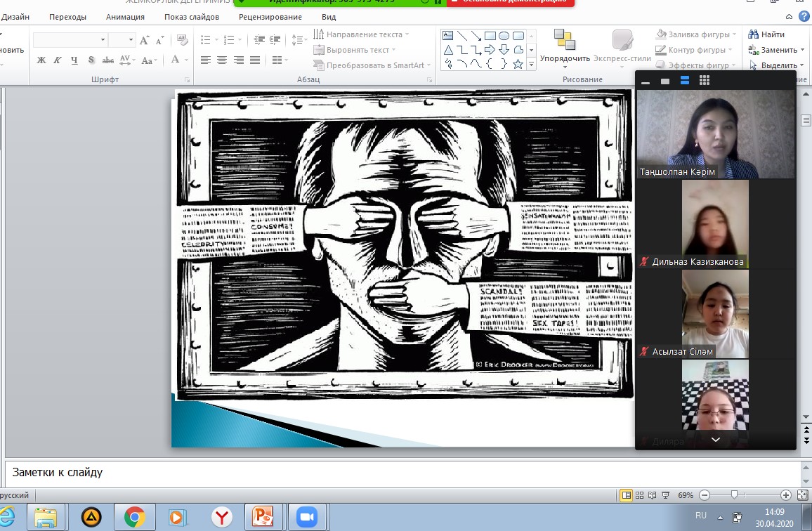The image size is (812, 531).
Task: Open line spacing options
Action: [x=299, y=40]
